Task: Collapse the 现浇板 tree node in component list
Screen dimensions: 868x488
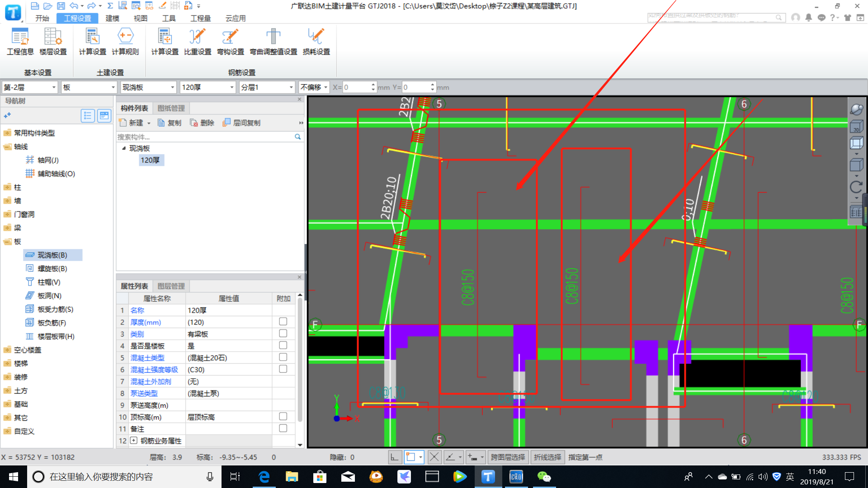Action: pyautogui.click(x=124, y=148)
